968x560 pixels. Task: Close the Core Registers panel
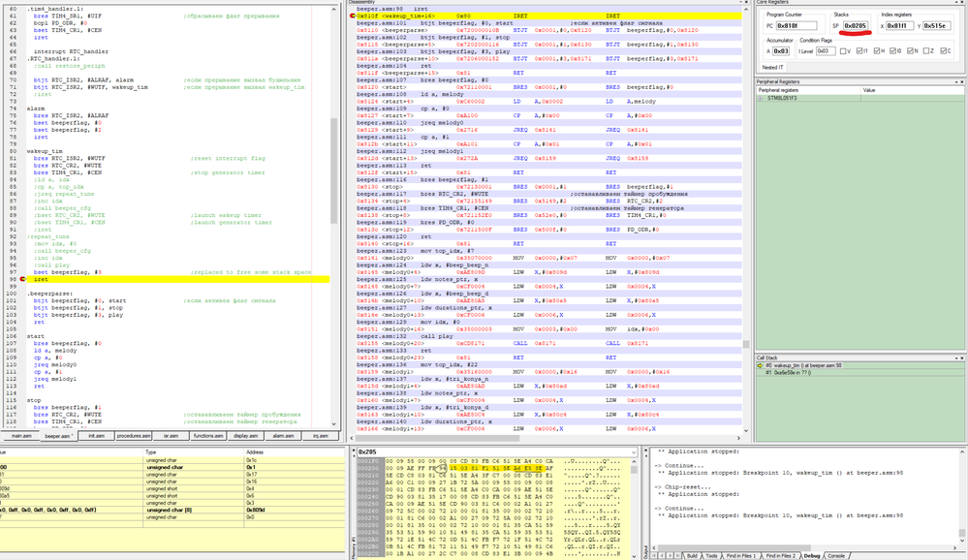coord(962,3)
